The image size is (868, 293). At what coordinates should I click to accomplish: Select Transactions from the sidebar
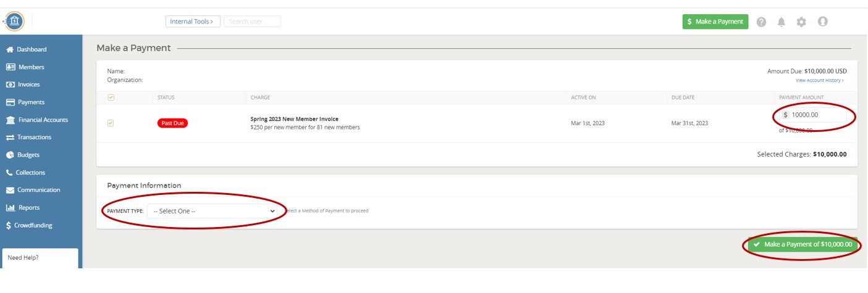34,137
